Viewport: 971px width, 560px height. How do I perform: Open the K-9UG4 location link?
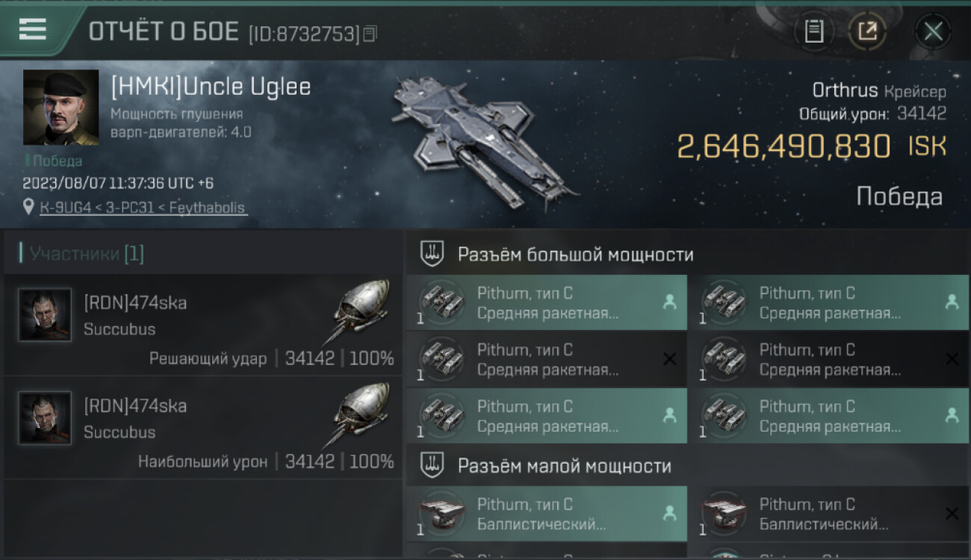tap(143, 208)
